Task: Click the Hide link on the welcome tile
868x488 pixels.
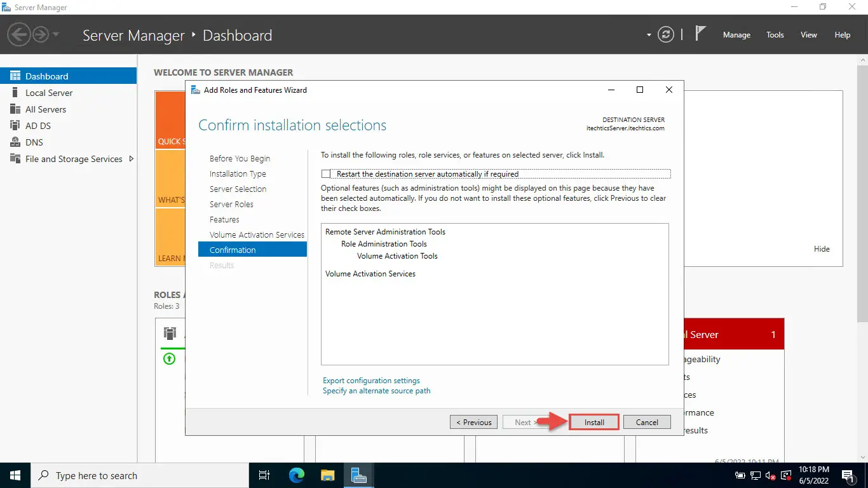Action: click(x=822, y=249)
